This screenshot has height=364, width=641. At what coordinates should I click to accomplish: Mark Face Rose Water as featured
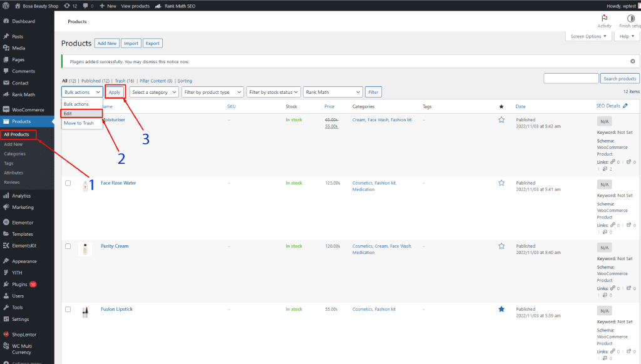point(501,183)
